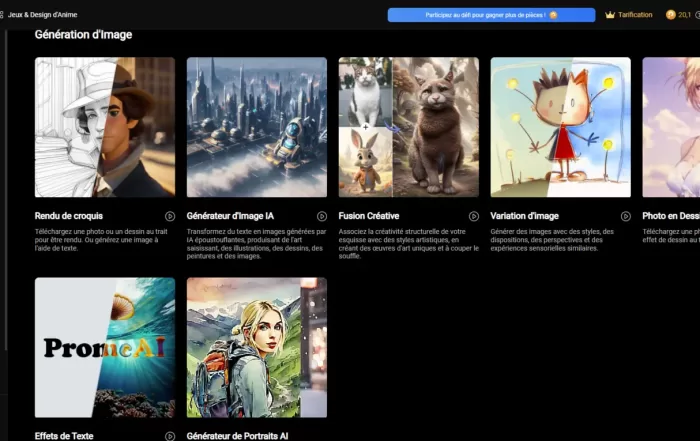
Task: Click the Générateur de Portraits AI title
Action: [237, 436]
